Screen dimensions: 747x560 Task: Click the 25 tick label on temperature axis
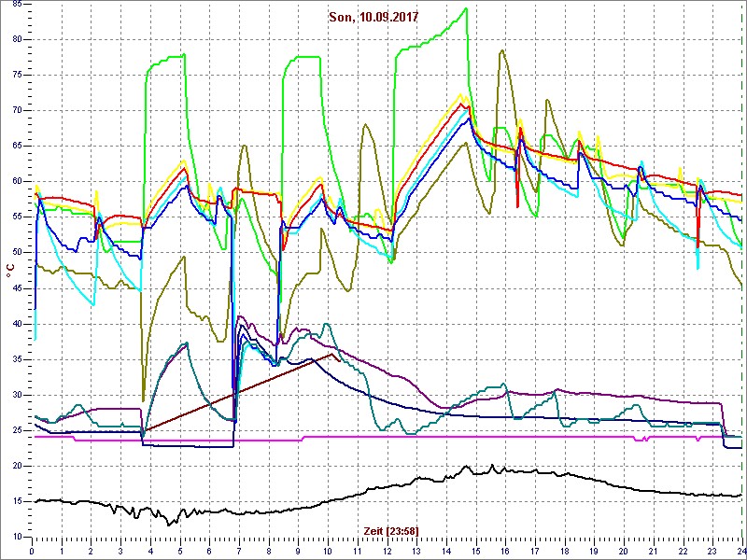point(17,430)
